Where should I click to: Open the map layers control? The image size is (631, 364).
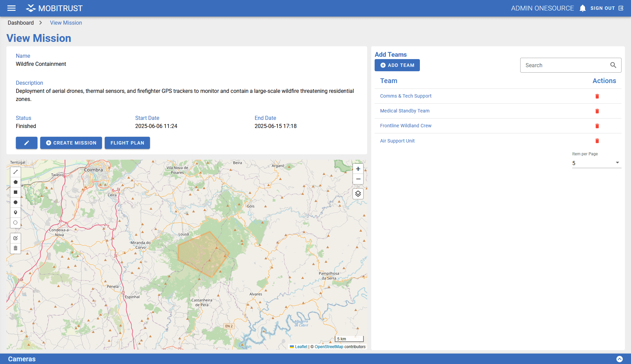(358, 194)
